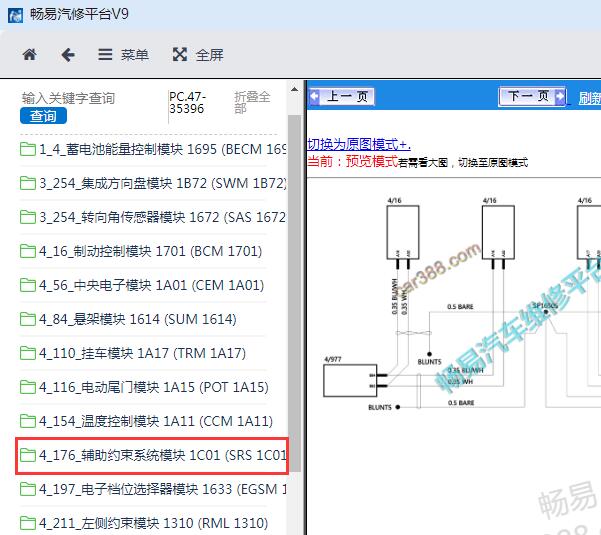601x535 pixels.
Task: Open folder 4_84_悬架模块 1614
Action: click(x=128, y=319)
